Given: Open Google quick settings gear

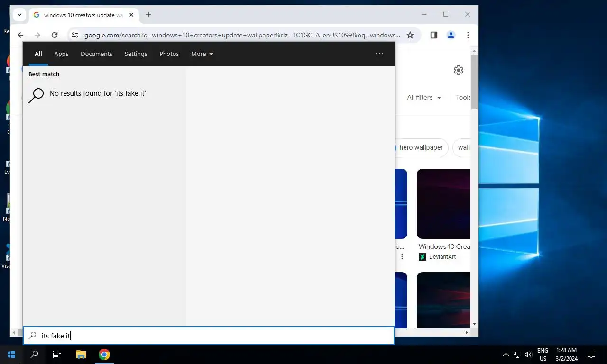Looking at the screenshot, I should (458, 70).
